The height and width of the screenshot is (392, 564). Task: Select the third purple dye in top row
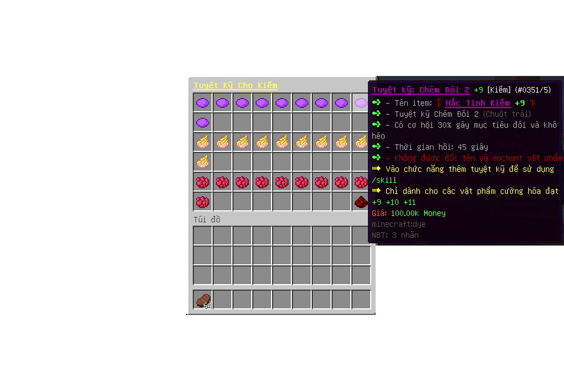point(242,103)
